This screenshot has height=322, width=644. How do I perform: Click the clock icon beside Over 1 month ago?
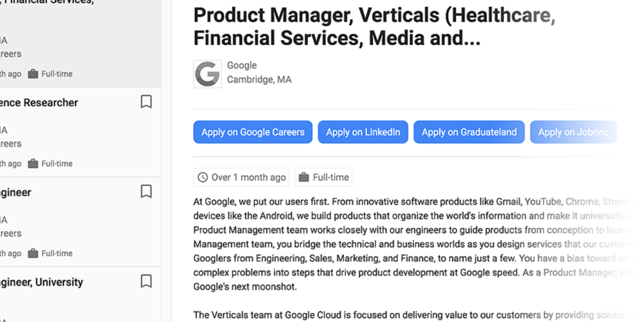click(x=202, y=178)
